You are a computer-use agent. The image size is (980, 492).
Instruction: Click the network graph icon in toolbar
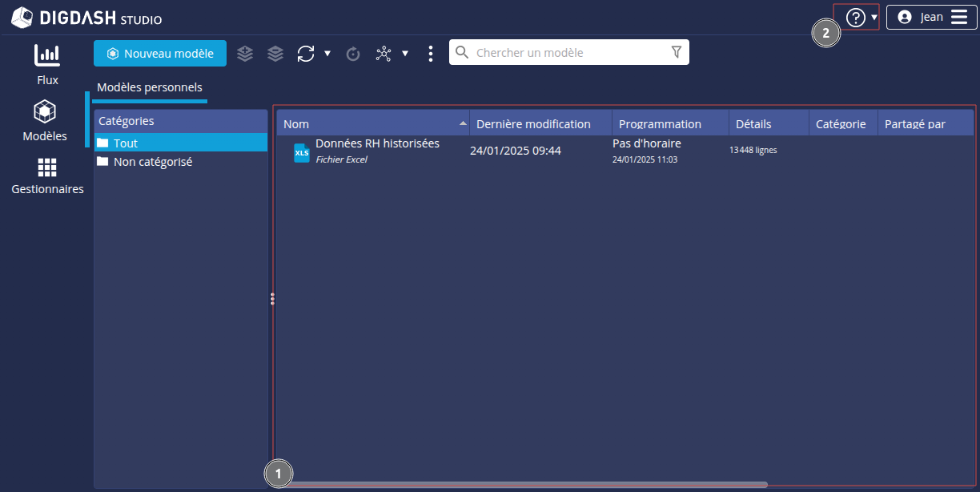[384, 54]
